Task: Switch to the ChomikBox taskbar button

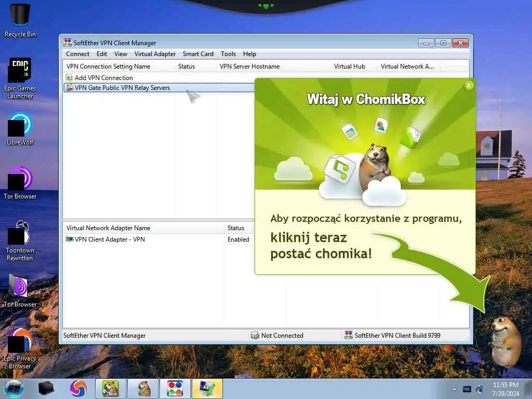Action: coord(111,389)
